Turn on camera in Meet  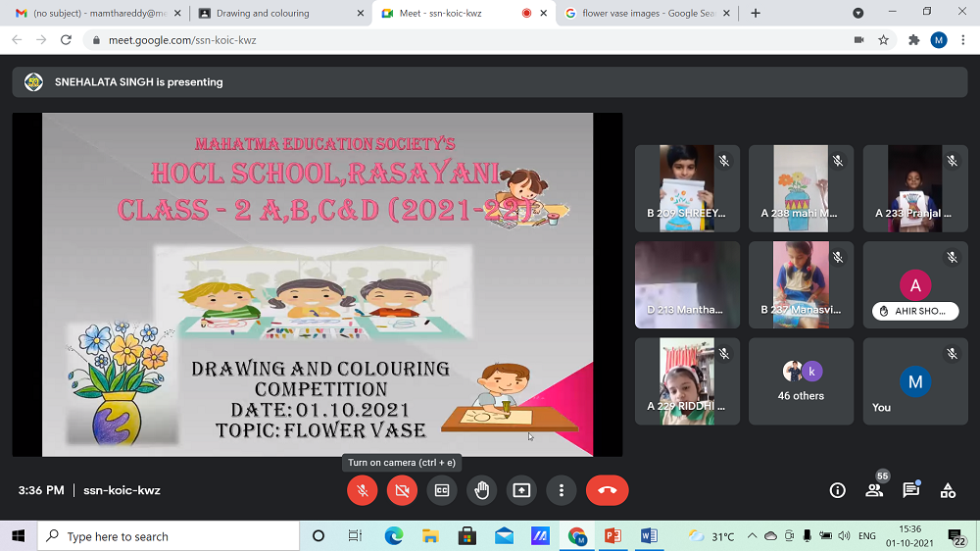tap(402, 490)
